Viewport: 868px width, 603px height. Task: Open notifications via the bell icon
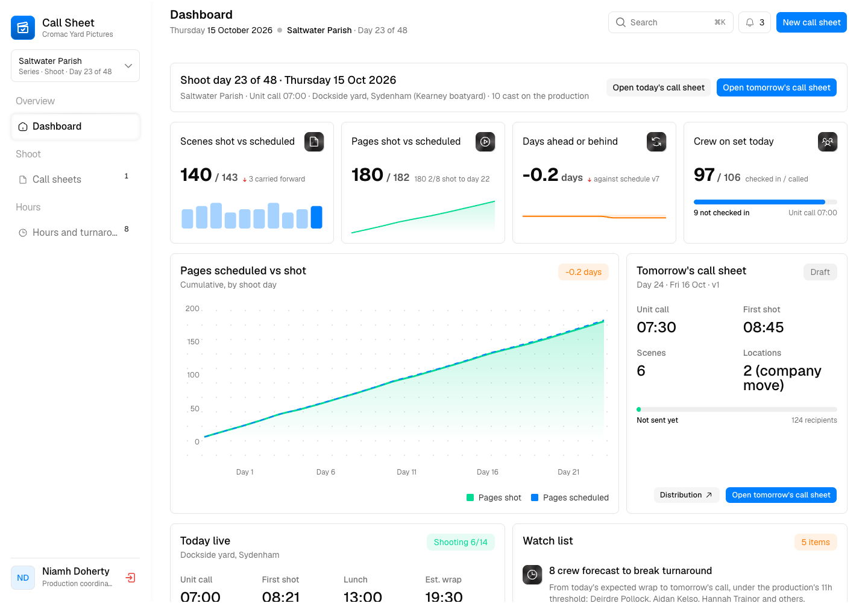tap(750, 22)
